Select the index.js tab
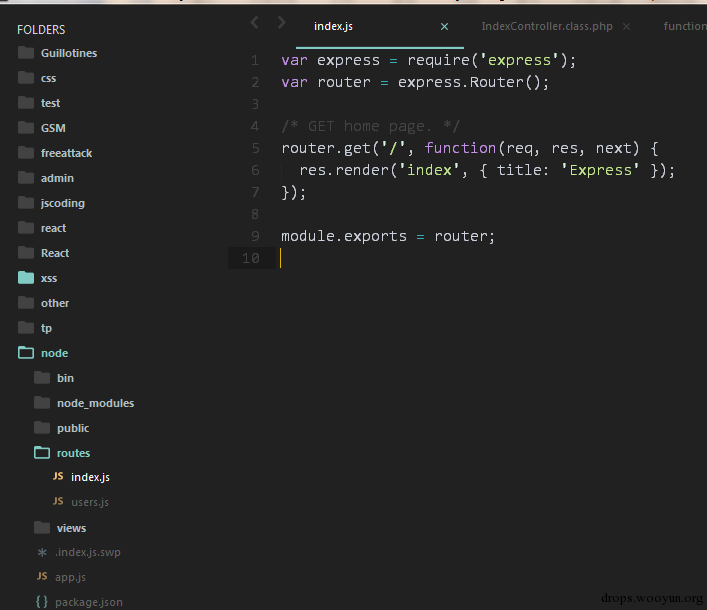 point(333,26)
